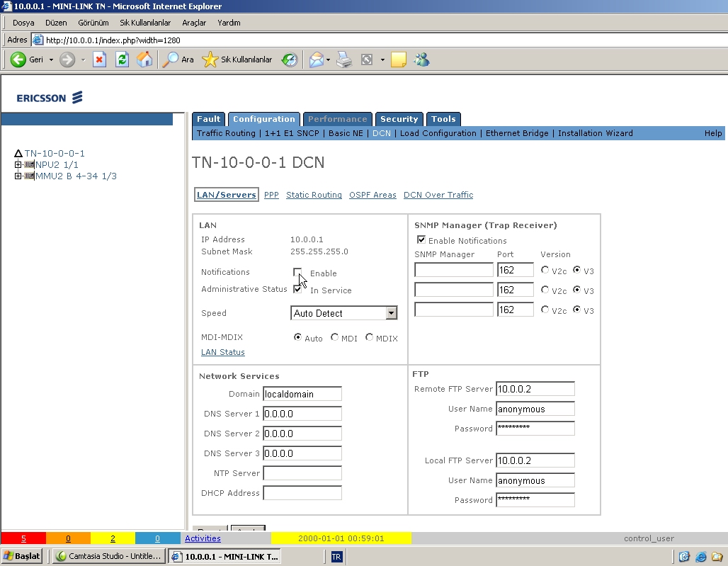Click the NPU2 1/1 board icon
Image resolution: width=728 pixels, height=566 pixels.
click(x=29, y=164)
